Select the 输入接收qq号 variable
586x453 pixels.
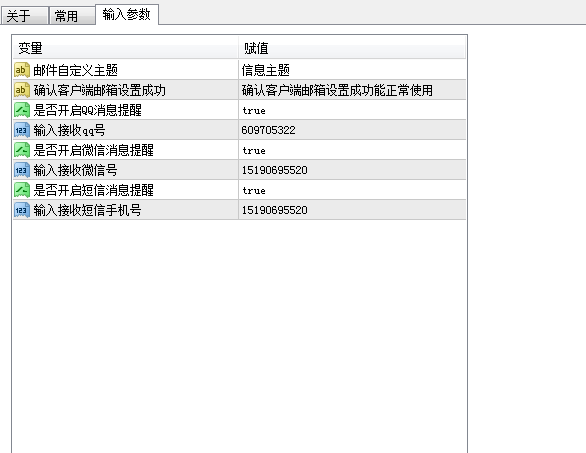click(69, 130)
